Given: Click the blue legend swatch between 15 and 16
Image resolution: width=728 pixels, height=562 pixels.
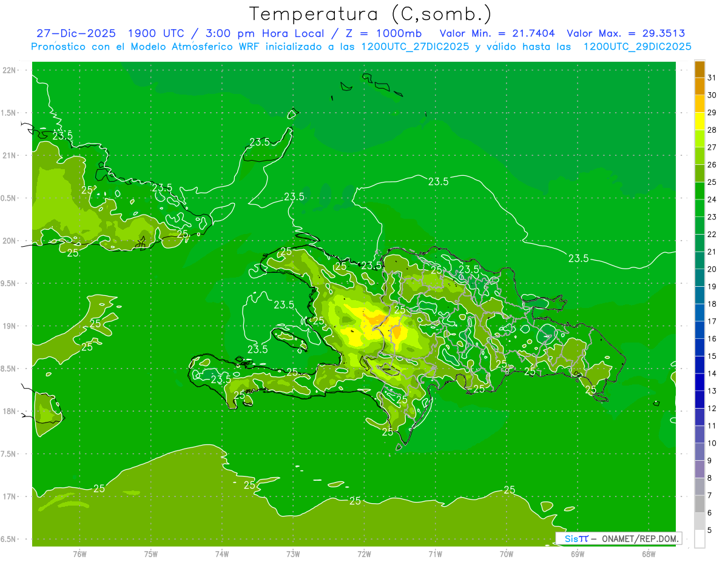Looking at the screenshot, I should (699, 347).
